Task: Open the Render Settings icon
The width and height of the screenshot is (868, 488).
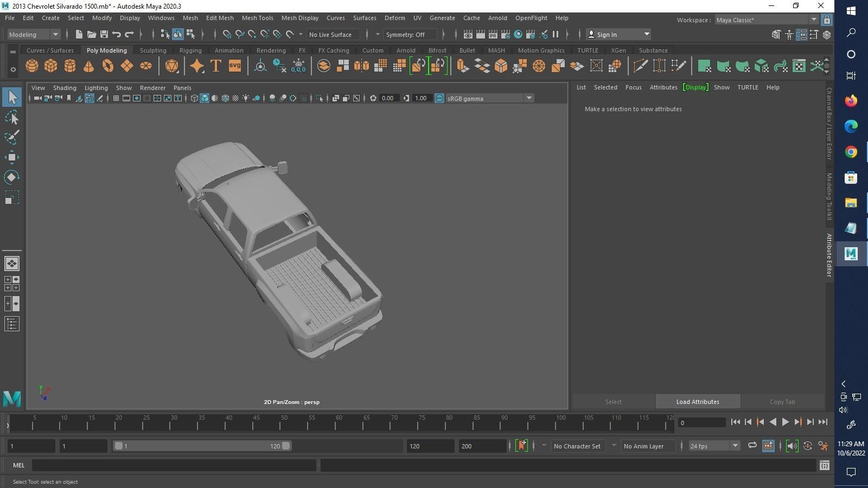Action: coord(506,34)
